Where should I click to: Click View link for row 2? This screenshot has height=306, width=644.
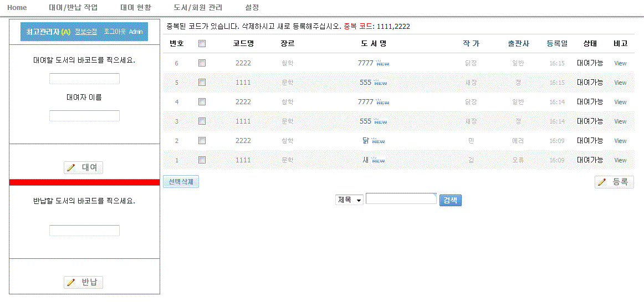point(620,141)
